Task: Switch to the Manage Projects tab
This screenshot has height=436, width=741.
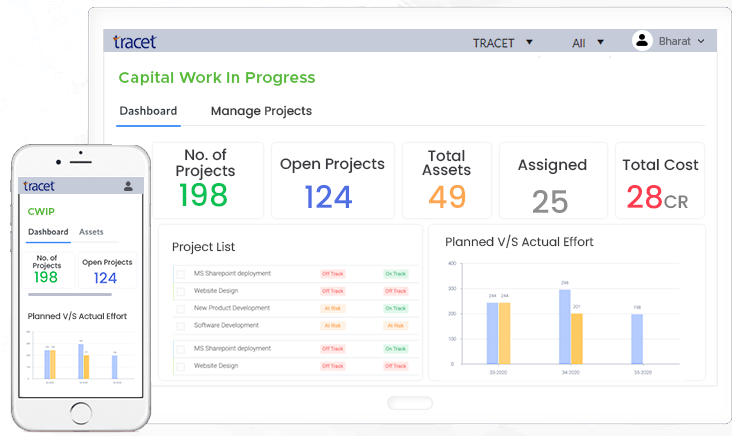Action: [261, 111]
